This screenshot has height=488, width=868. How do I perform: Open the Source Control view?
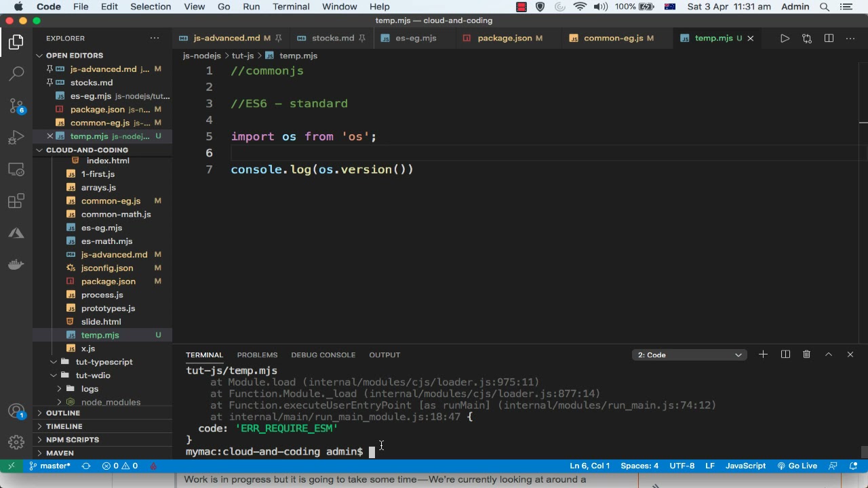pos(16,106)
